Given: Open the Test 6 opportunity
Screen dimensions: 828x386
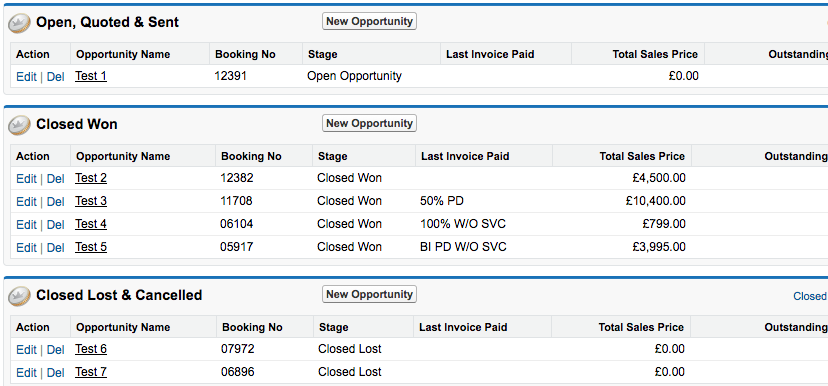Looking at the screenshot, I should (91, 349).
